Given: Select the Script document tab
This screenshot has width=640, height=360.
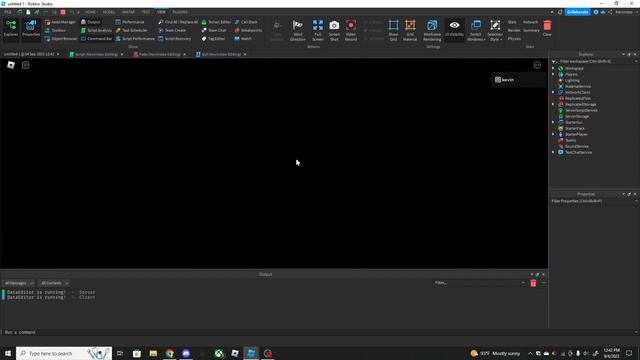Looking at the screenshot, I should coord(96,54).
